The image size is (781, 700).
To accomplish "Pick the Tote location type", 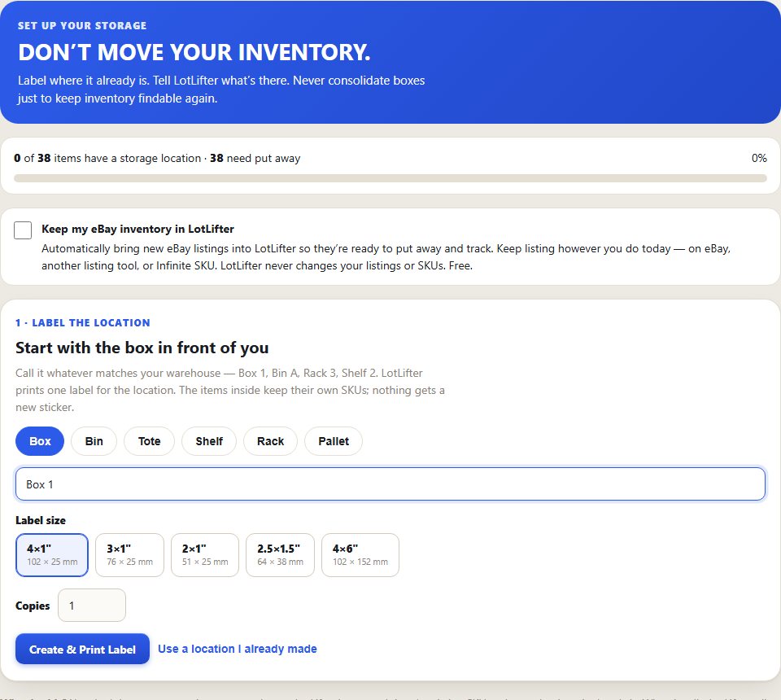I will 150,441.
